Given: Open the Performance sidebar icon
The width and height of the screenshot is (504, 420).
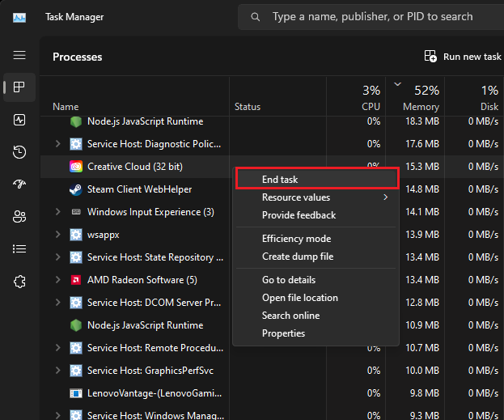Looking at the screenshot, I should pyautogui.click(x=19, y=120).
